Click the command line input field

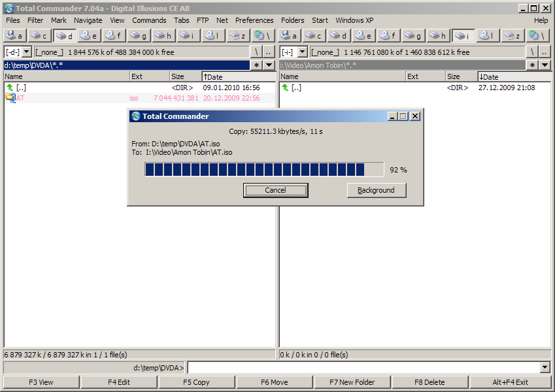coord(364,368)
